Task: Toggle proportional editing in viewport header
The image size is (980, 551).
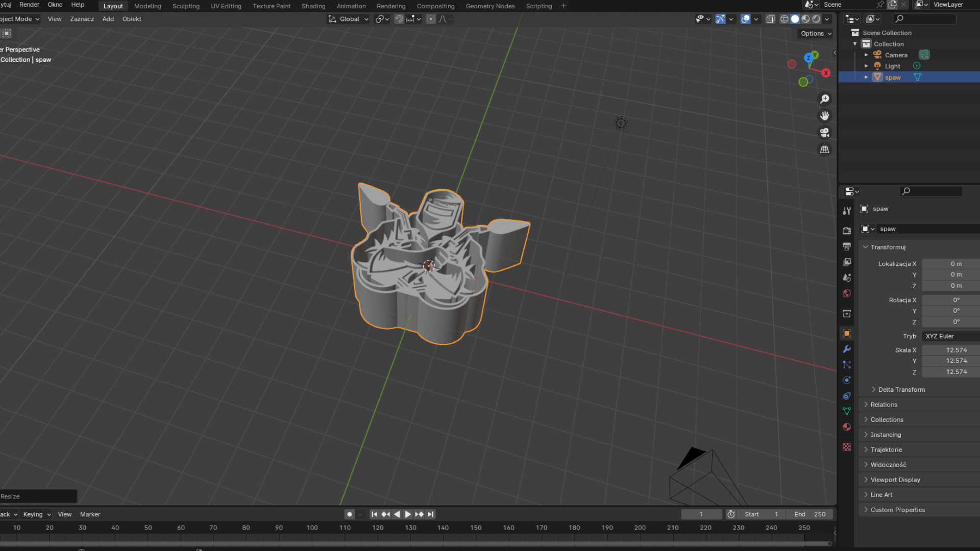Action: (x=431, y=19)
